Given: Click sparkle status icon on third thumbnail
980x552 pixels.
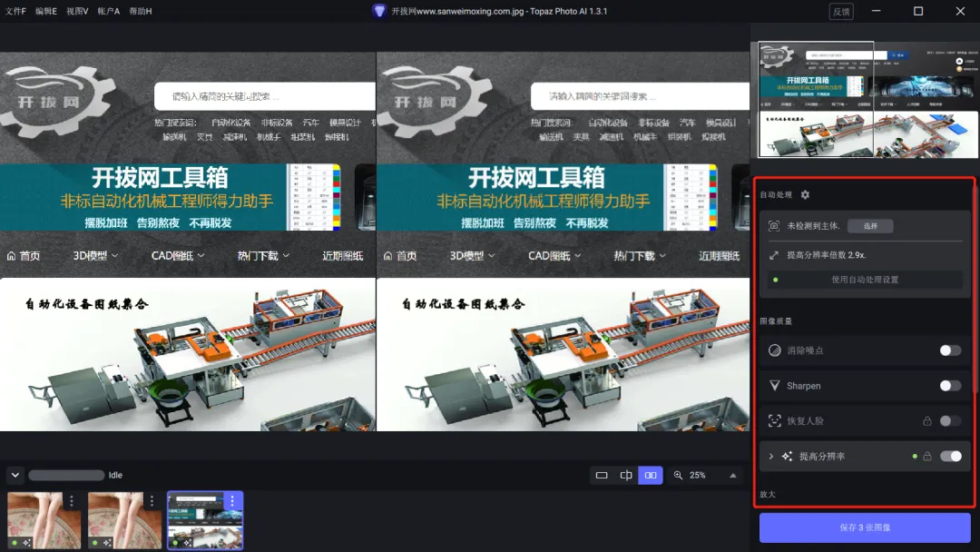Looking at the screenshot, I should 187,543.
